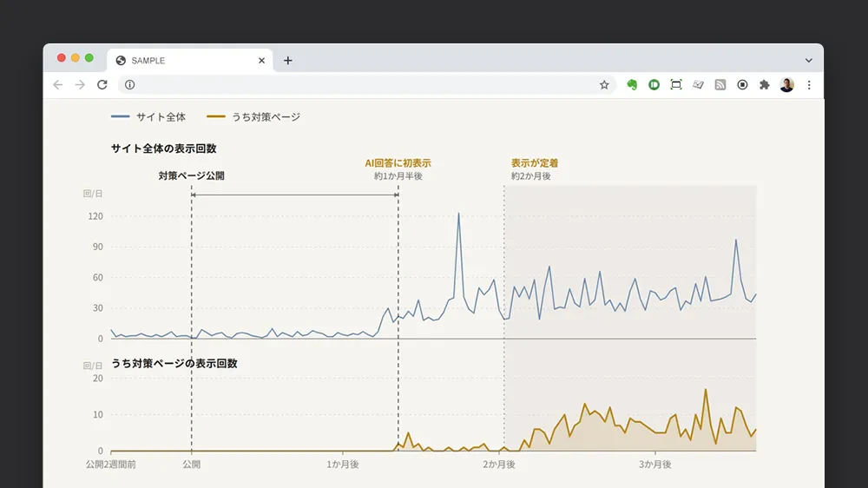Click the 2か月後 axis label
Screen dimensions: 868x488
[499, 465]
